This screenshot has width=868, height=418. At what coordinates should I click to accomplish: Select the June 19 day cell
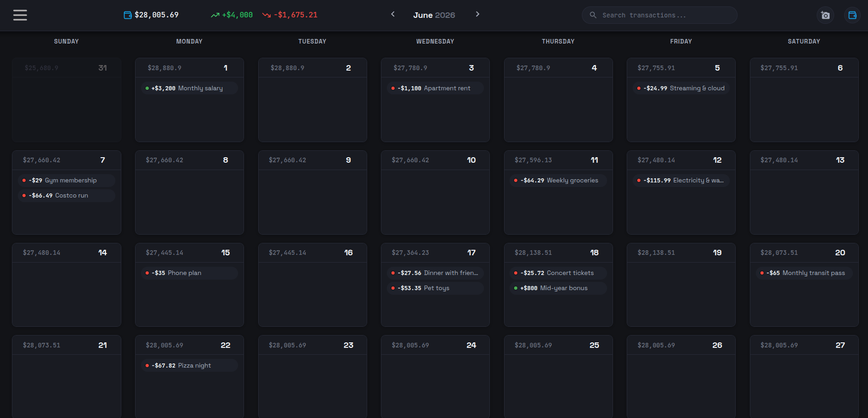[681, 285]
